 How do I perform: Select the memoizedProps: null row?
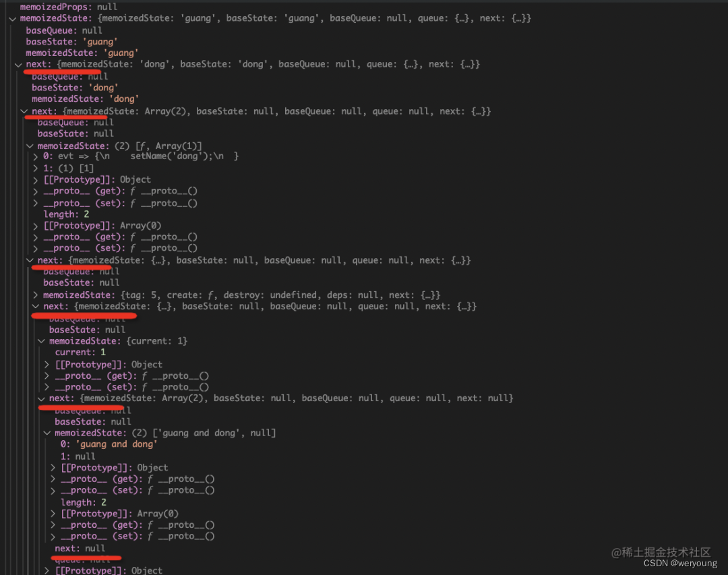coord(69,7)
